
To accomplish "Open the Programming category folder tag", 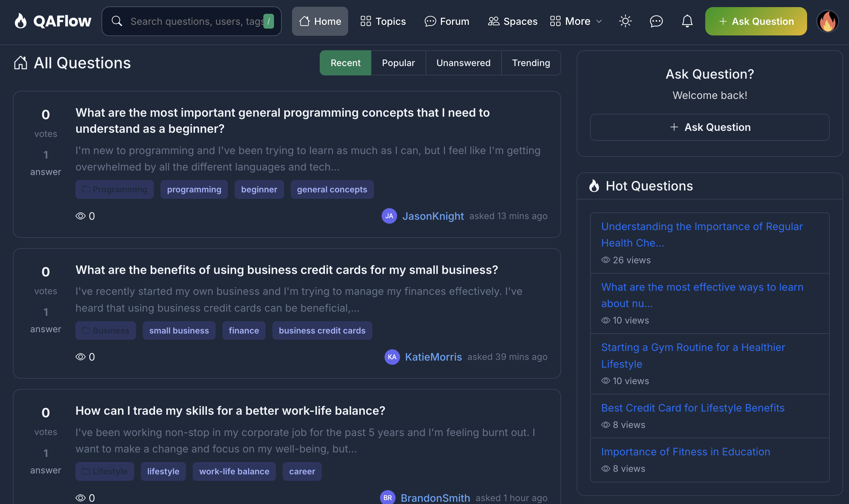I will (114, 189).
